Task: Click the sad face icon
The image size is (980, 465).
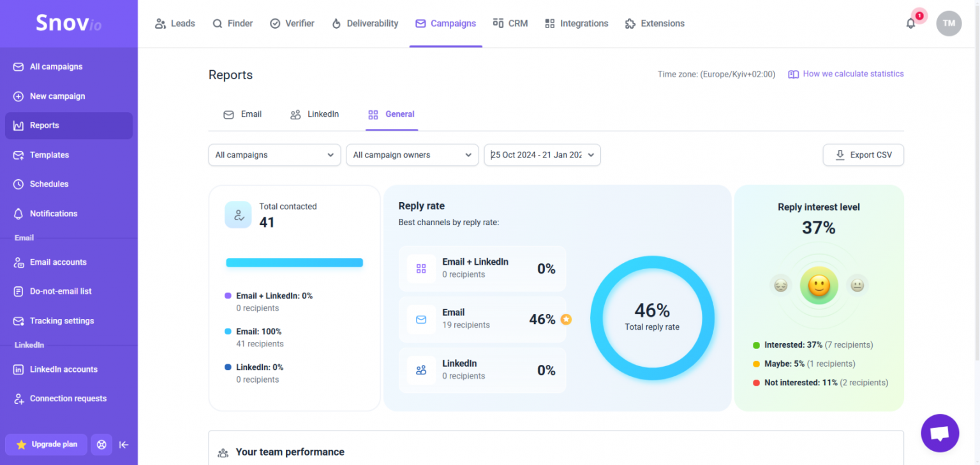Action: tap(781, 285)
